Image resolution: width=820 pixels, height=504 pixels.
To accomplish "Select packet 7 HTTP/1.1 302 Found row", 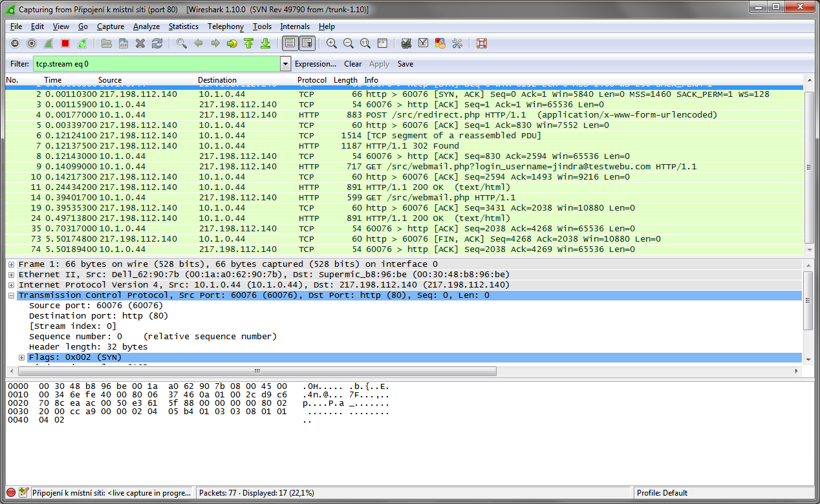I will (404, 146).
